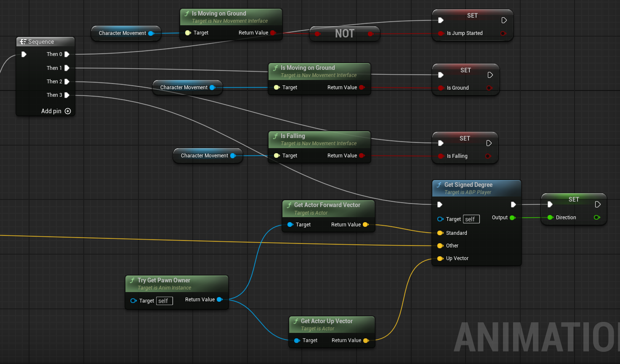This screenshot has width=620, height=364.
Task: Click the Then 1 execution pin
Action: [67, 68]
